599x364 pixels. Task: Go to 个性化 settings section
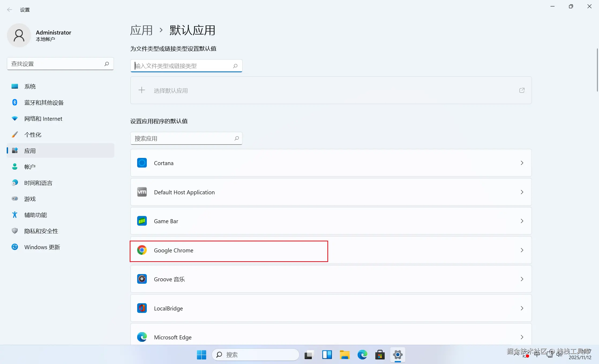click(33, 135)
